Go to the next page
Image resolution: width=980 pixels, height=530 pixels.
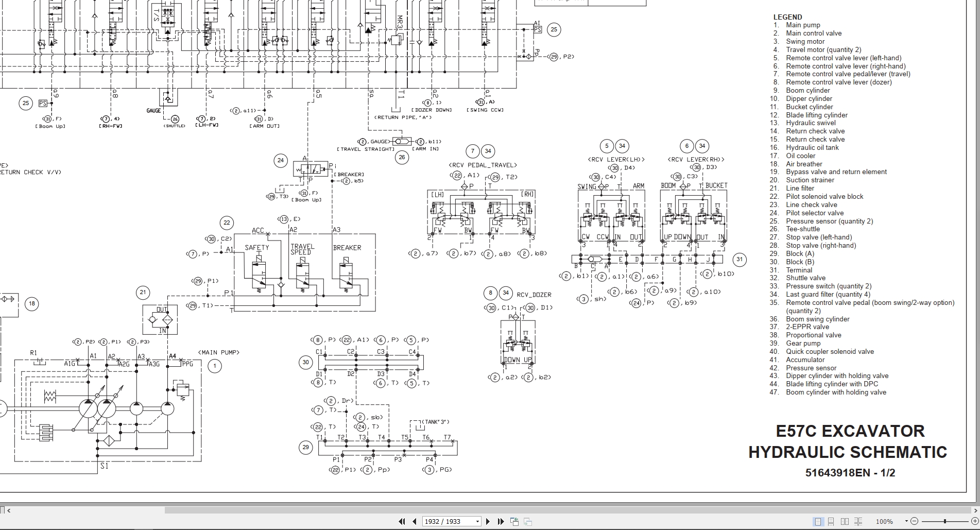click(488, 522)
